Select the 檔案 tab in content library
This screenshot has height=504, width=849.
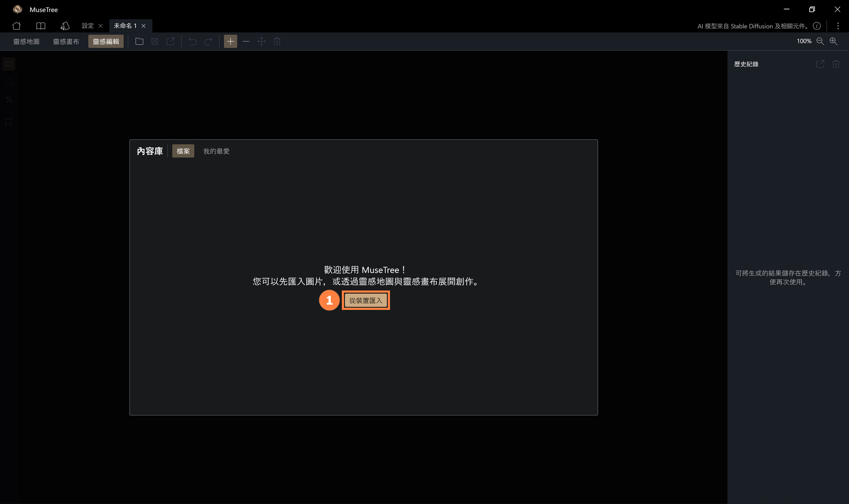click(x=183, y=151)
